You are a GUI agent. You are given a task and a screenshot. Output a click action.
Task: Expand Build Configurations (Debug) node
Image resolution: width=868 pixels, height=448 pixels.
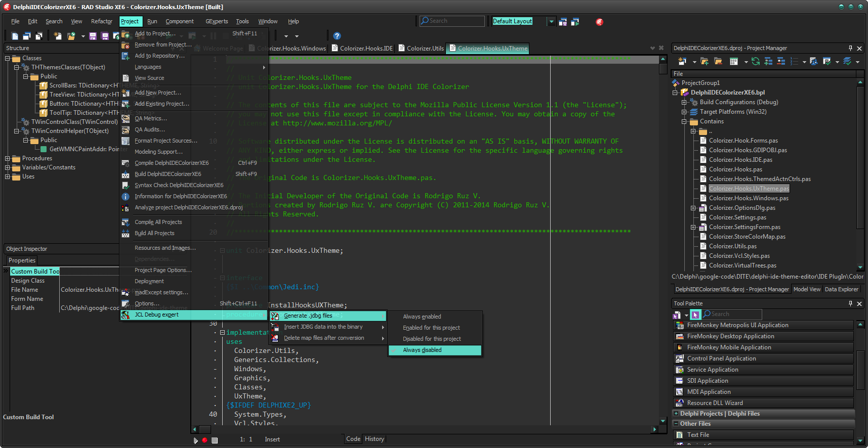(x=684, y=102)
